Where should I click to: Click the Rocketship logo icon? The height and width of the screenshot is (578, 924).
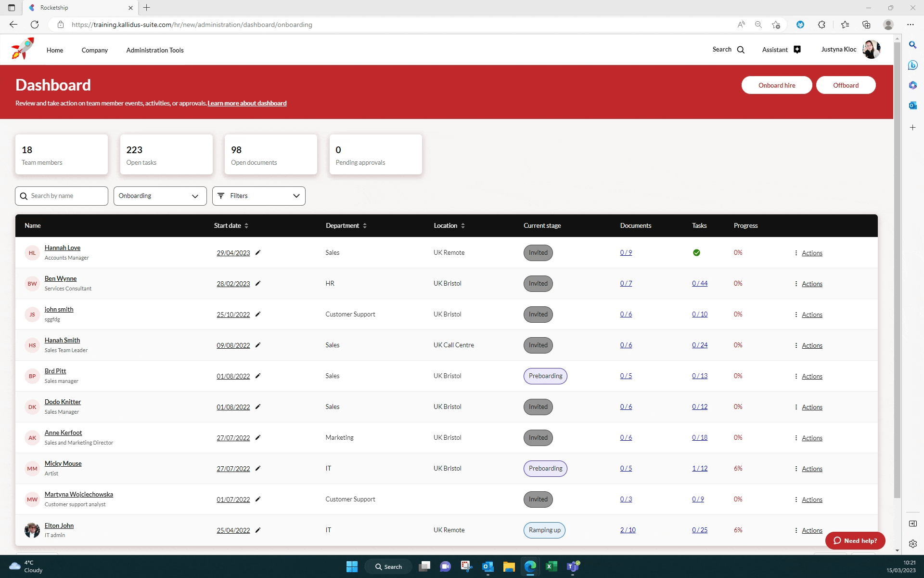click(x=23, y=49)
